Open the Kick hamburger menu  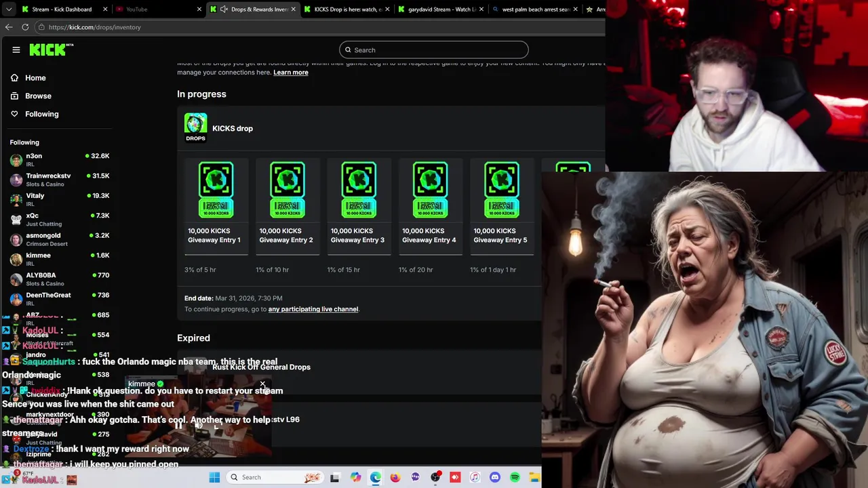pyautogui.click(x=16, y=49)
